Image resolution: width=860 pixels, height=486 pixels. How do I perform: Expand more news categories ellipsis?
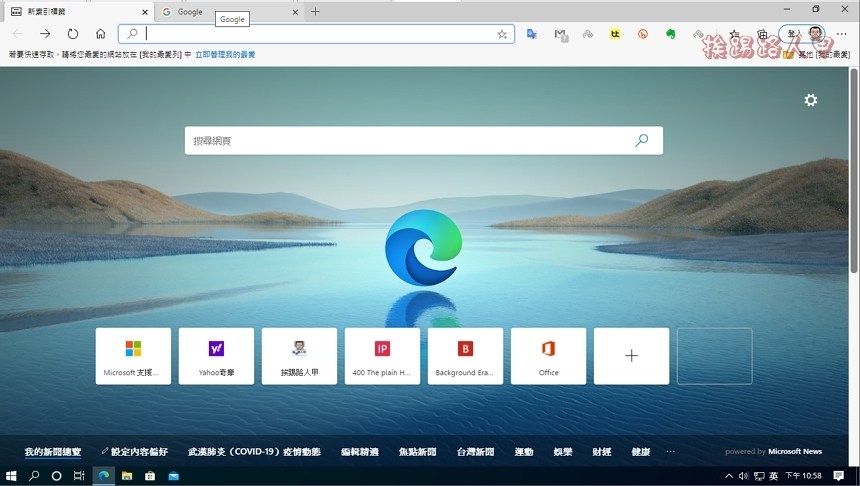[x=670, y=451]
